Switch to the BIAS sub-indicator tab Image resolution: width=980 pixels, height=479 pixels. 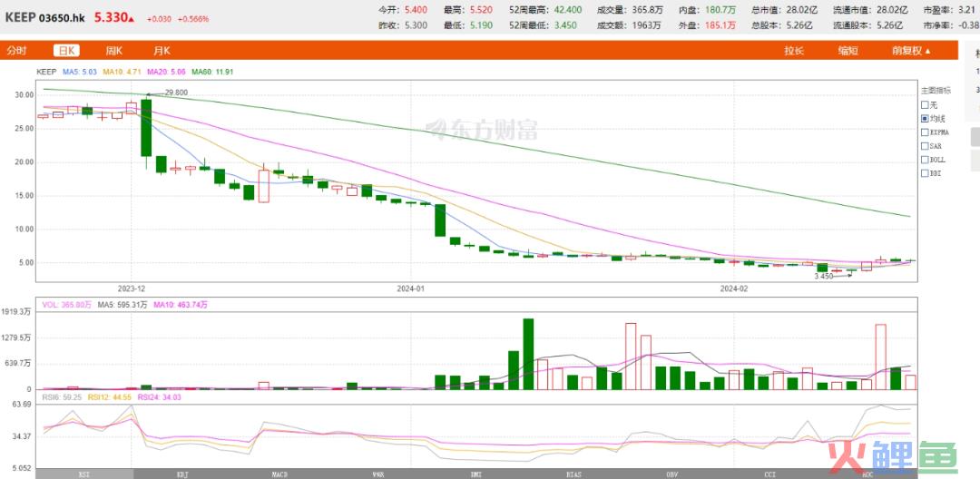572,474
